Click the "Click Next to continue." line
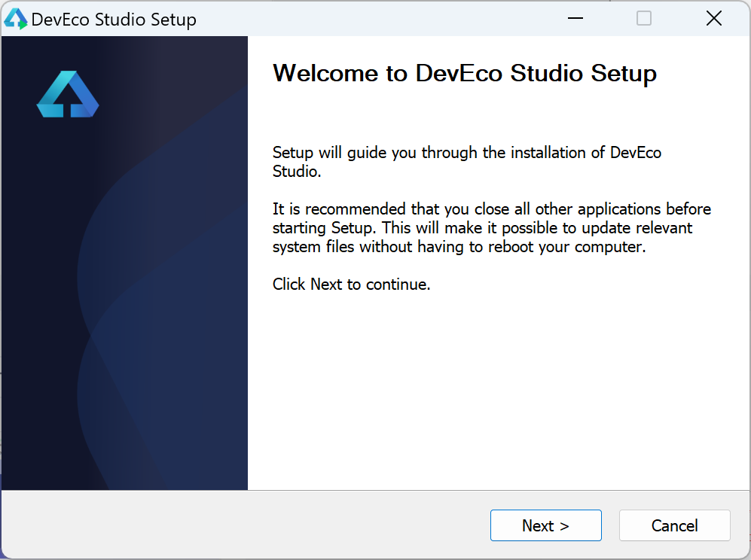This screenshot has width=751, height=560. tap(351, 285)
